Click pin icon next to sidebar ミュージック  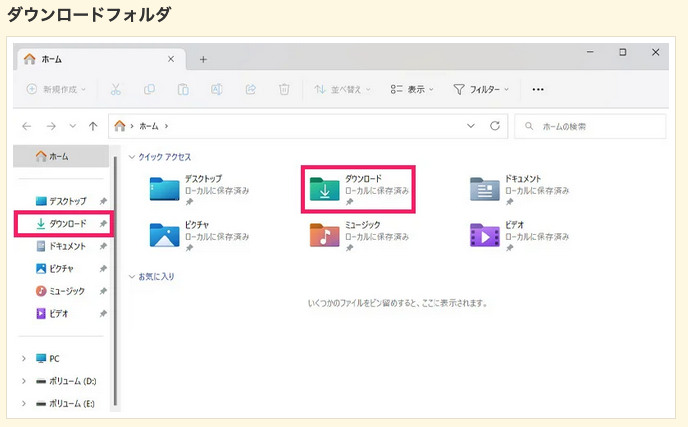point(103,291)
